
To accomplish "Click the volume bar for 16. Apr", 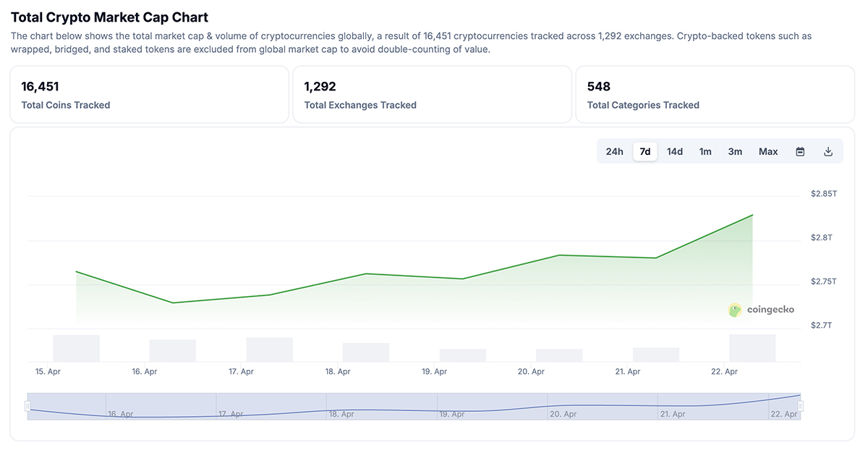I will click(173, 351).
